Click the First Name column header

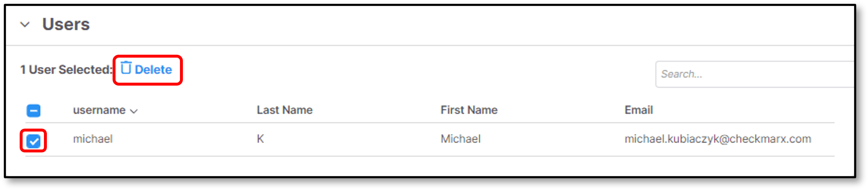pos(469,110)
